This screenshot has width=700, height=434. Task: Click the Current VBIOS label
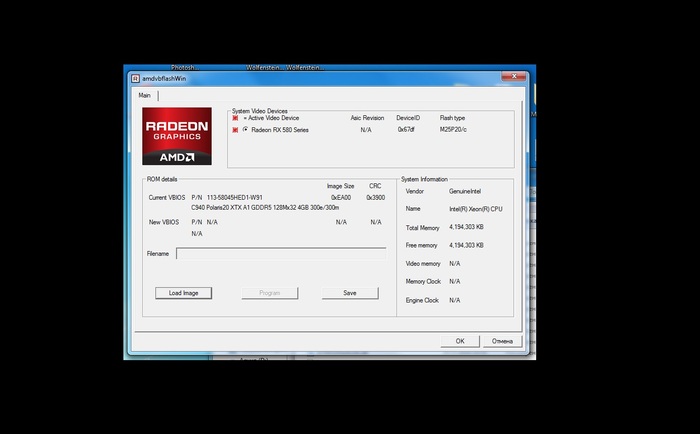(167, 197)
